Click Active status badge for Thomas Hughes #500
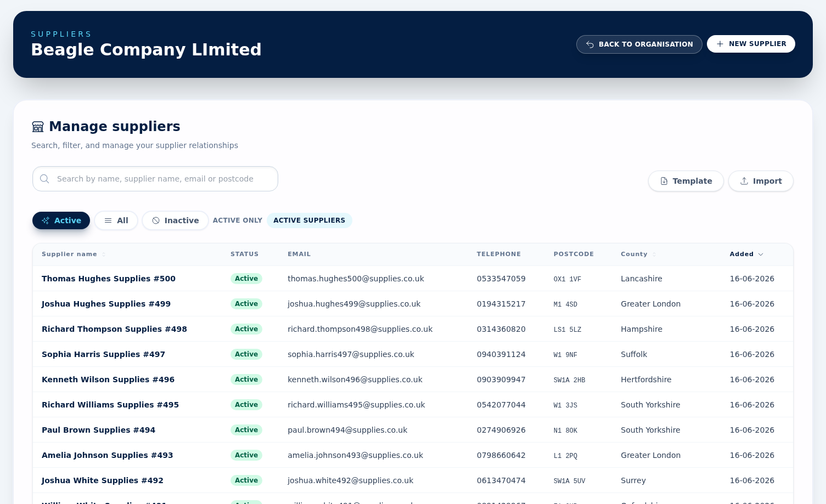826x504 pixels. click(246, 279)
